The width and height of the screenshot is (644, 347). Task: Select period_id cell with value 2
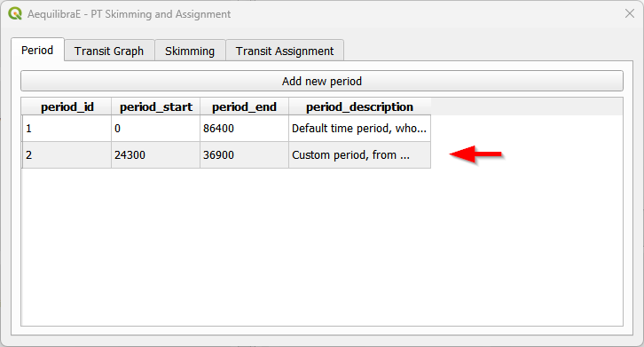click(67, 155)
